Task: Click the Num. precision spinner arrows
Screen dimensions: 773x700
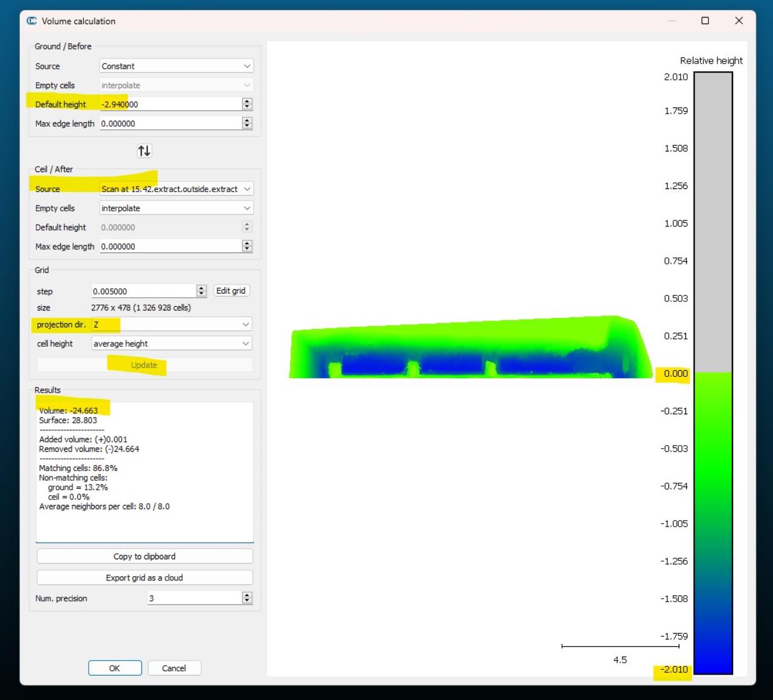Action: click(x=247, y=598)
